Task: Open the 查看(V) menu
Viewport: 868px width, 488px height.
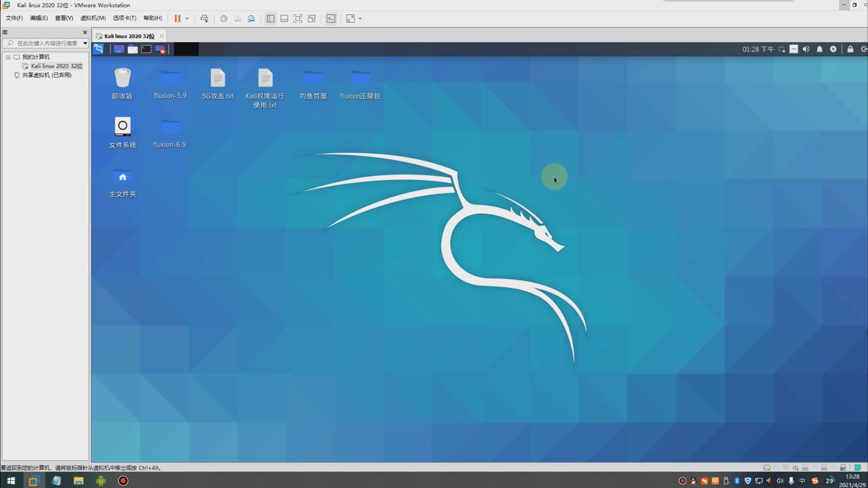Action: point(64,18)
